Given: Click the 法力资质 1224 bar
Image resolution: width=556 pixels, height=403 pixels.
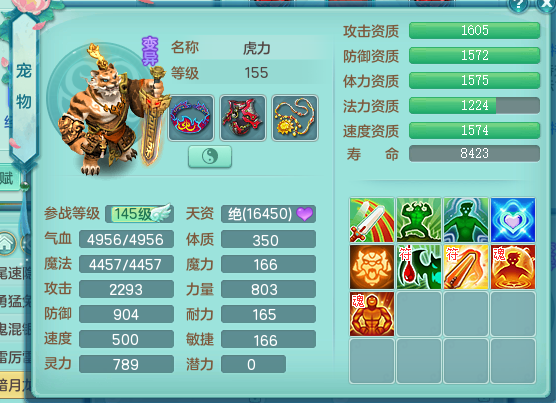Looking at the screenshot, I should click(474, 106).
